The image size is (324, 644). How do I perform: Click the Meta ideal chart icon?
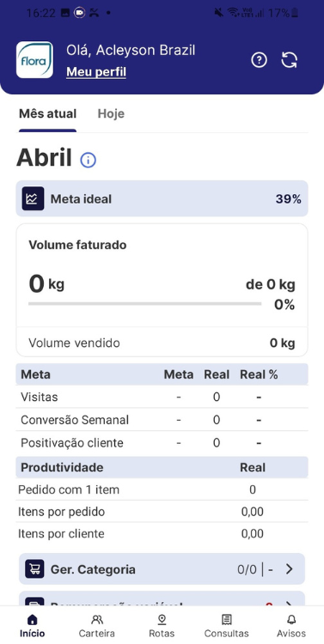(x=33, y=199)
